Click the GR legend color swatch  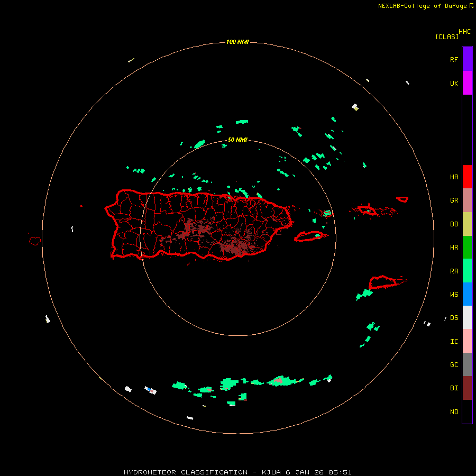pyautogui.click(x=467, y=200)
